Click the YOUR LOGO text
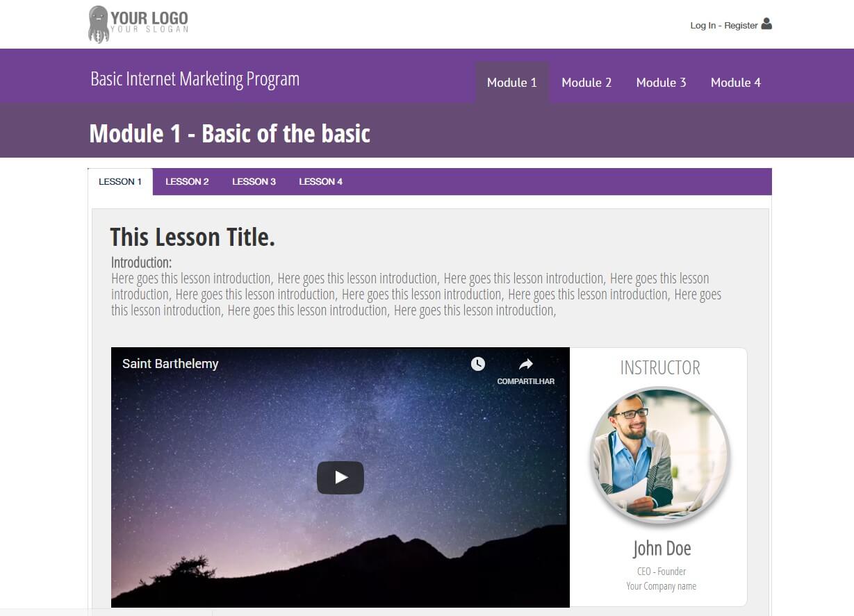 pos(149,18)
